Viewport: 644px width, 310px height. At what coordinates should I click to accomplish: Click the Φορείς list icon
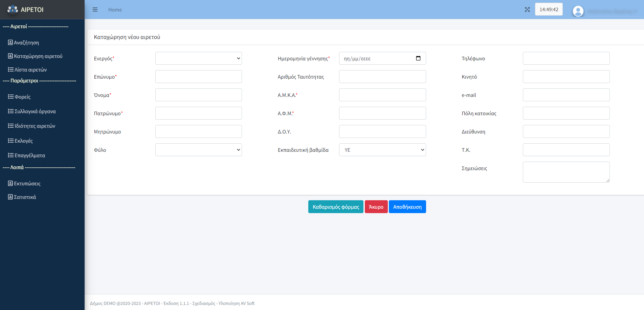point(11,97)
